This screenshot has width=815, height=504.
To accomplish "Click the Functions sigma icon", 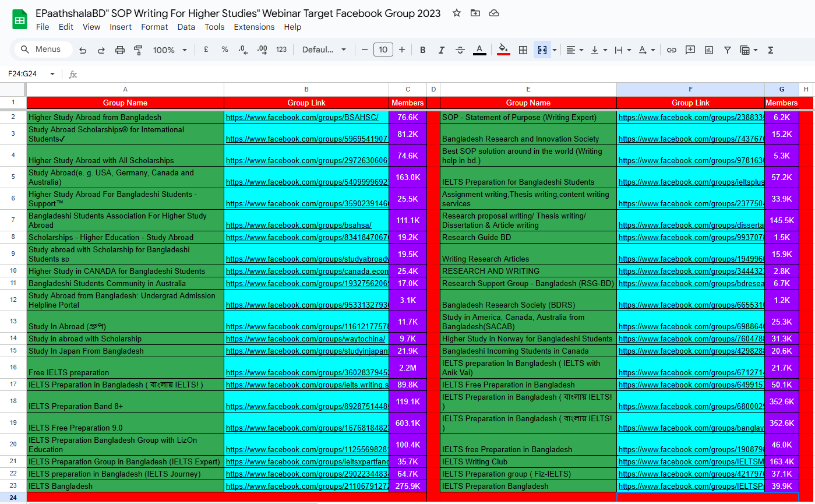I will click(771, 50).
